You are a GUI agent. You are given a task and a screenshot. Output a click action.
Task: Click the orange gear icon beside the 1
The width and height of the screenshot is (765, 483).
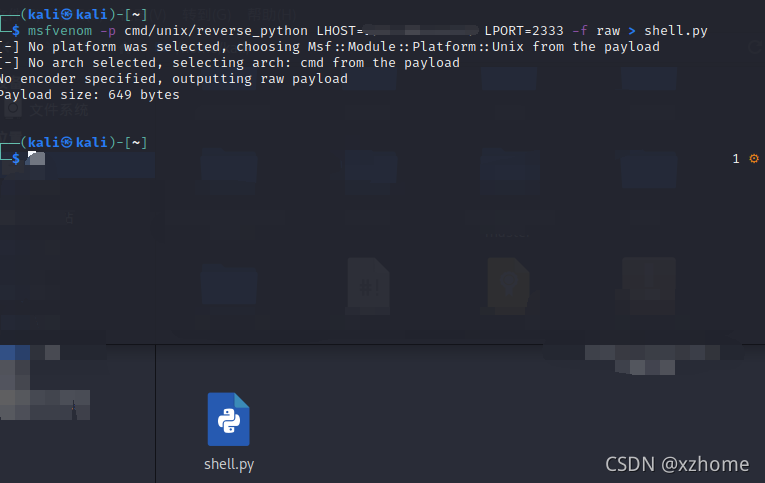tap(754, 159)
